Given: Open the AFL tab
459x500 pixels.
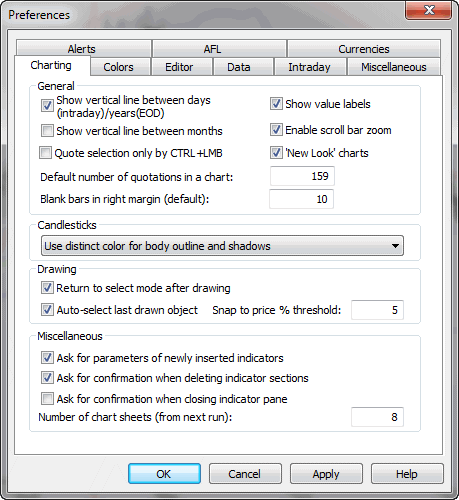Looking at the screenshot, I should [212, 49].
